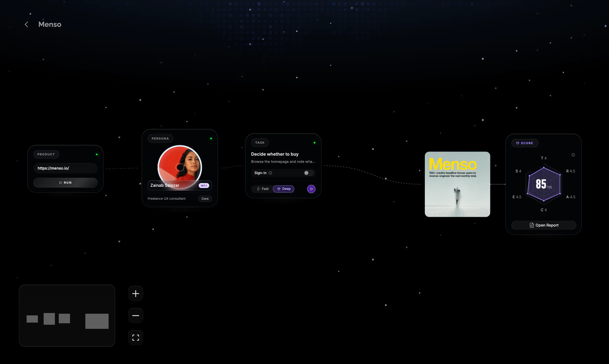Click the 'Browse the homepage' task description

(x=283, y=162)
